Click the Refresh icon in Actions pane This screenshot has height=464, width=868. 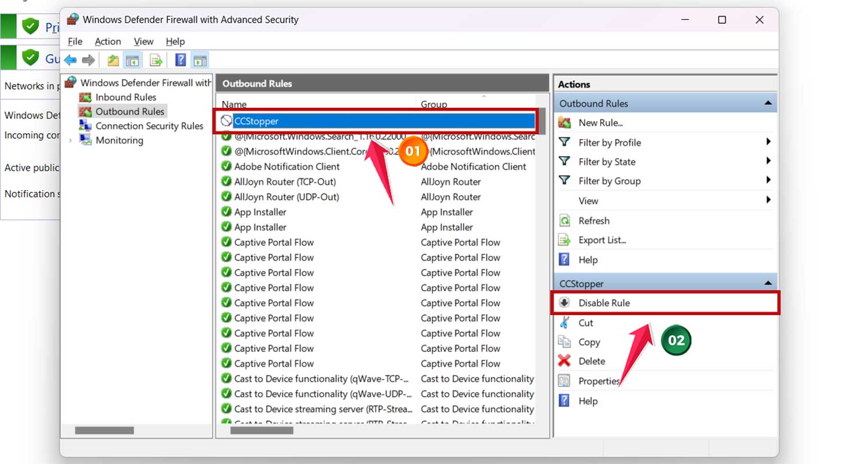click(564, 221)
